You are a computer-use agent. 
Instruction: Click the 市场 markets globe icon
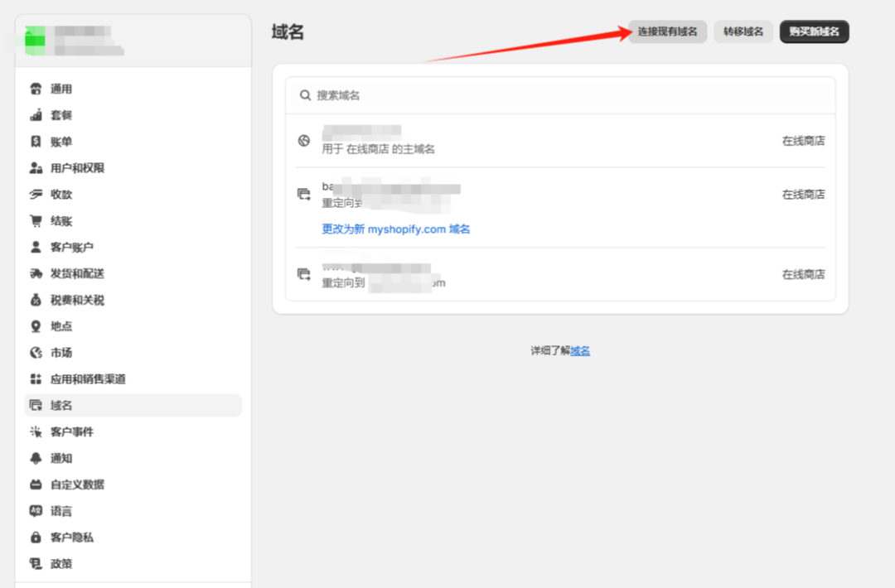coord(36,352)
